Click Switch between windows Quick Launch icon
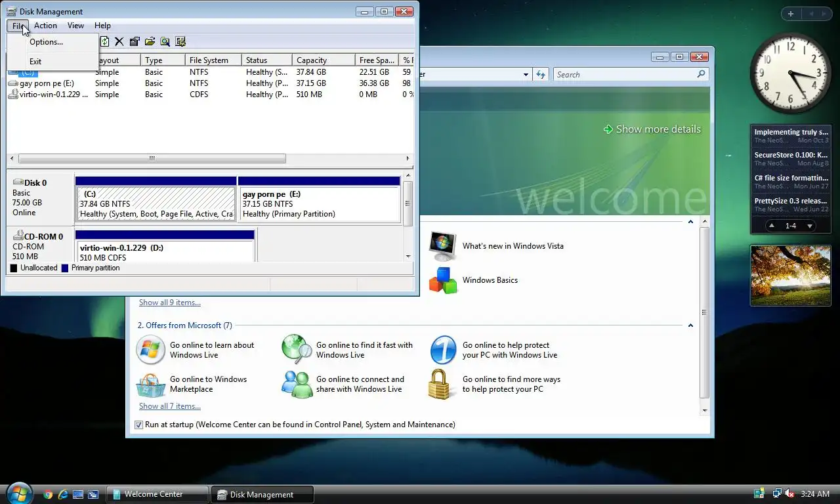Screen dimensions: 840x504 point(93,494)
